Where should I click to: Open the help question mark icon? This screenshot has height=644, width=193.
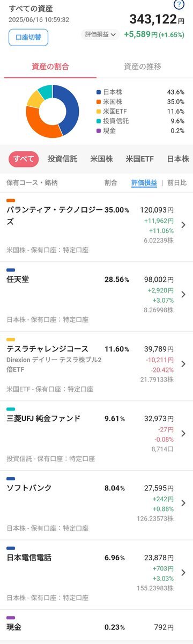(180, 5)
